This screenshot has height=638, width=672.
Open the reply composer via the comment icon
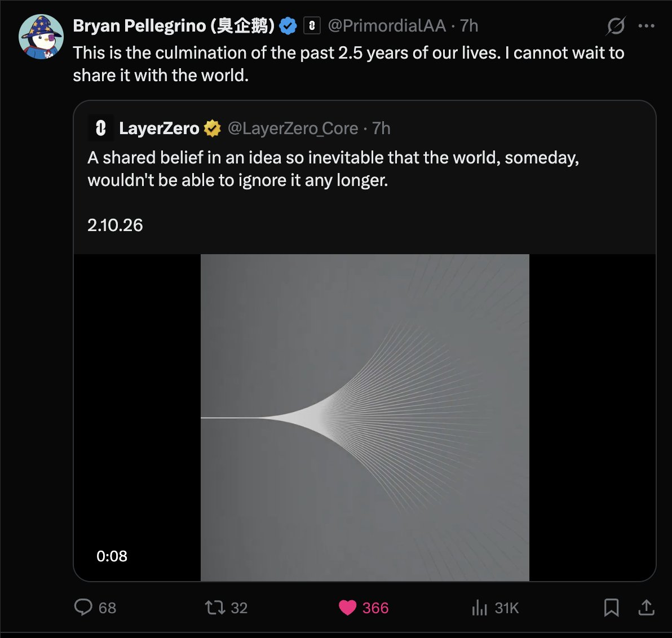(x=85, y=608)
